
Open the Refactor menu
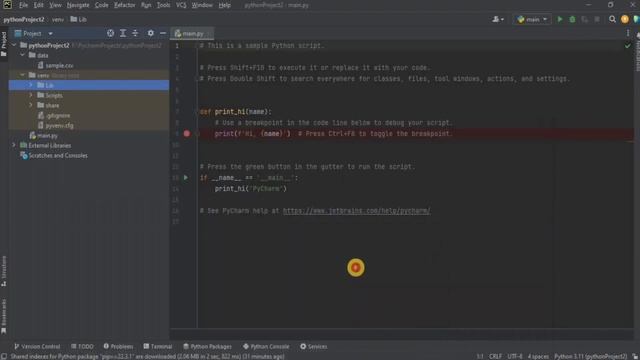tap(124, 5)
